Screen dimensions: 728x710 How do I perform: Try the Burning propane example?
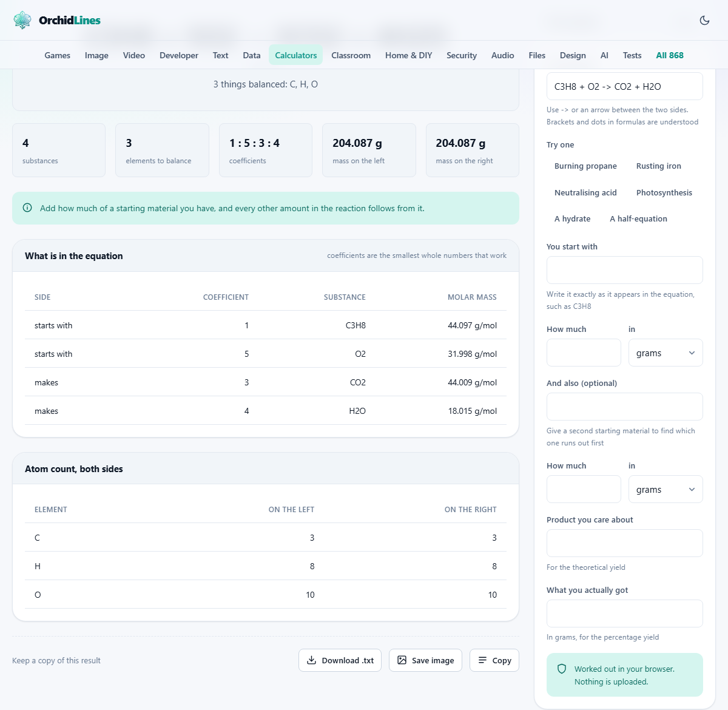click(585, 166)
